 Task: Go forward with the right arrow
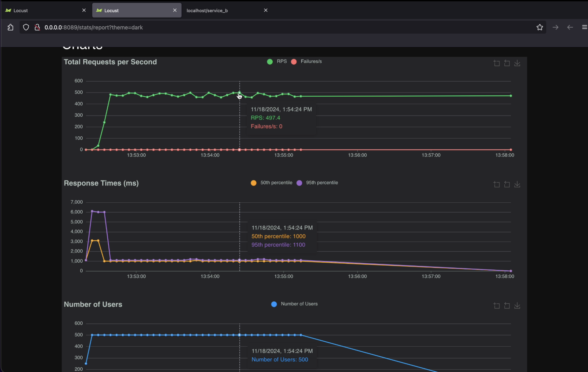[x=555, y=27]
